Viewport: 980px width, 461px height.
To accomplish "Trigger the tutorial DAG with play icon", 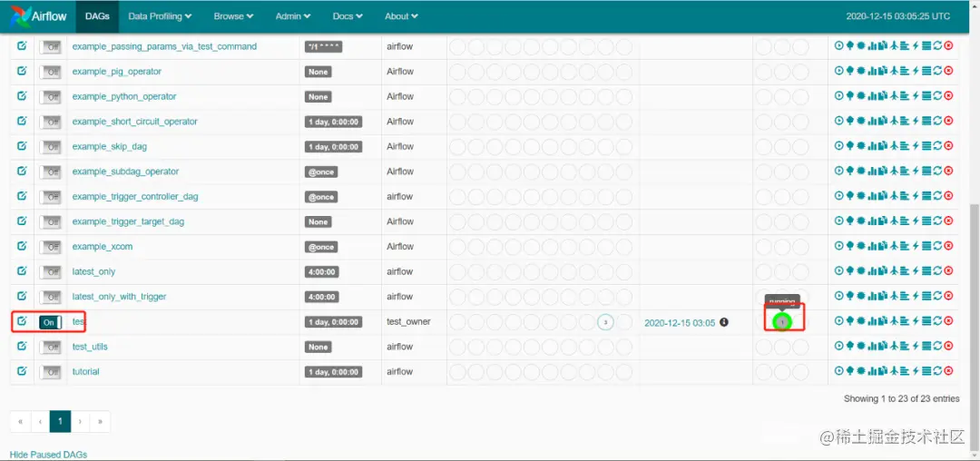I will pyautogui.click(x=838, y=371).
